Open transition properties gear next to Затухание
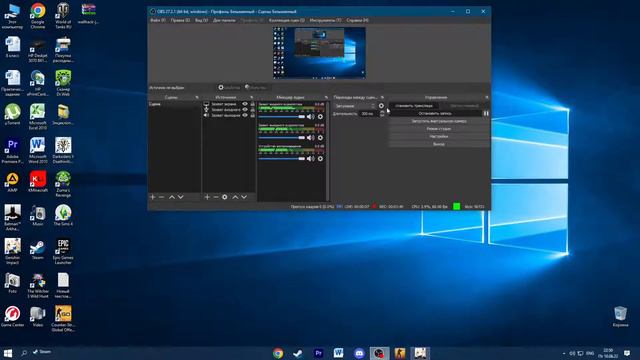Screen dimensions: 640x360 tap(381, 106)
